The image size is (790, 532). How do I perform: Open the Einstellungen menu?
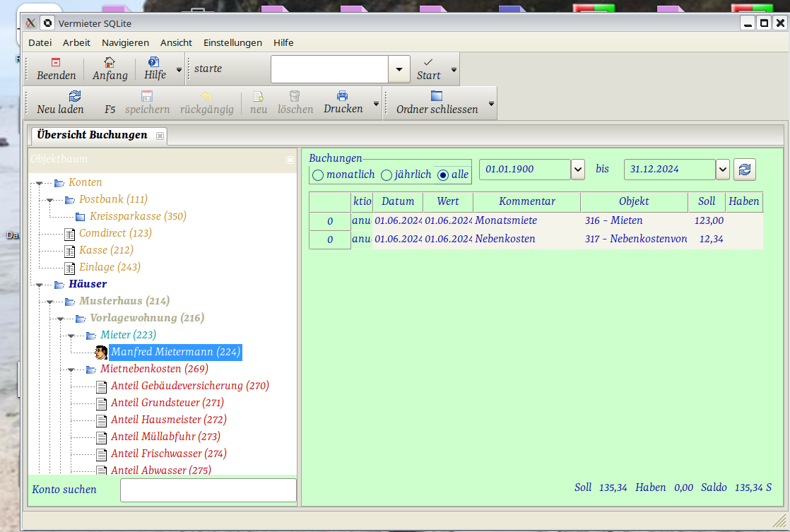[x=232, y=42]
